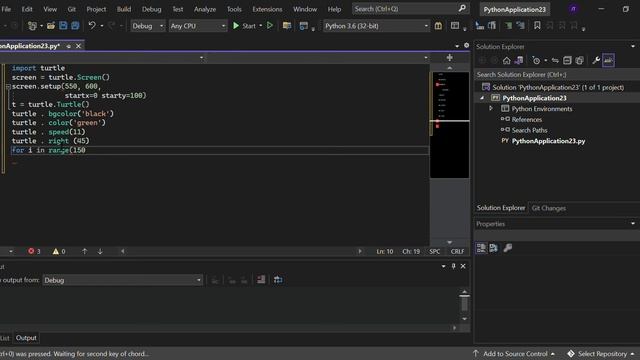Screen dimensions: 640x360
Task: Show All Files icon in Solution Explorer
Action: click(x=579, y=60)
